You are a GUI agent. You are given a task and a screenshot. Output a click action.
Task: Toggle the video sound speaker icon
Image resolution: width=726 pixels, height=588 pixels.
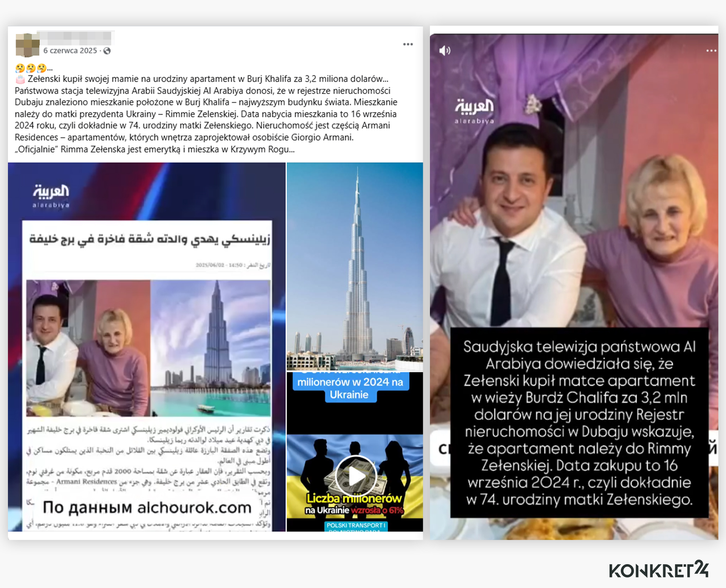click(445, 50)
